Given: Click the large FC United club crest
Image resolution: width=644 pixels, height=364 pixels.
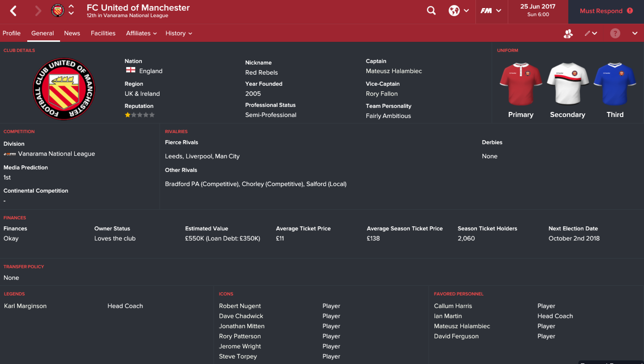Looking at the screenshot, I should pos(64,89).
